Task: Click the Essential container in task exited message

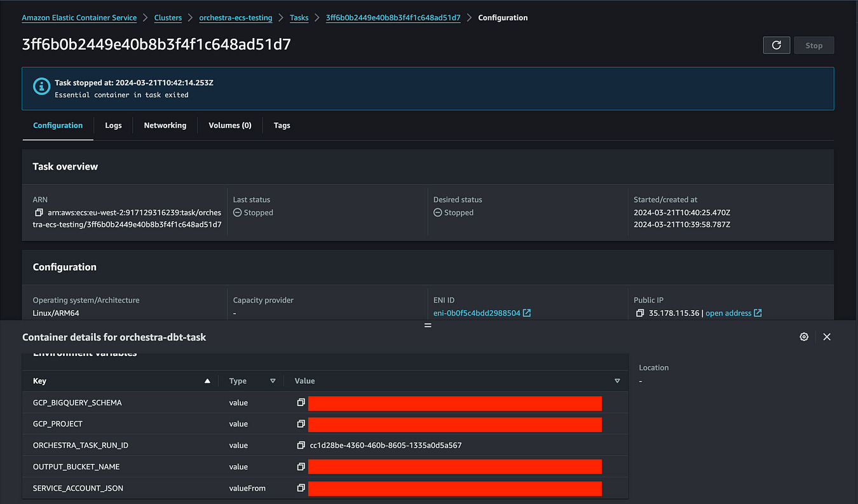Action: click(121, 95)
